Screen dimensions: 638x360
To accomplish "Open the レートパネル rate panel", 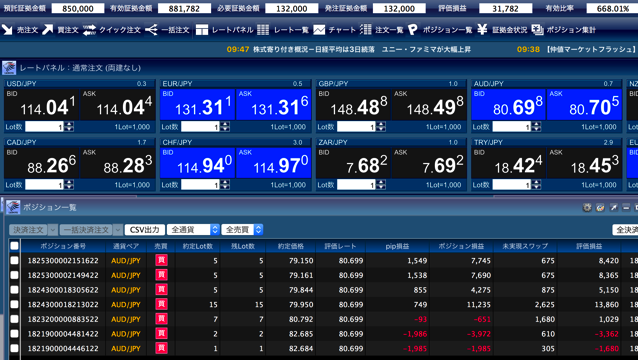I will pos(224,30).
